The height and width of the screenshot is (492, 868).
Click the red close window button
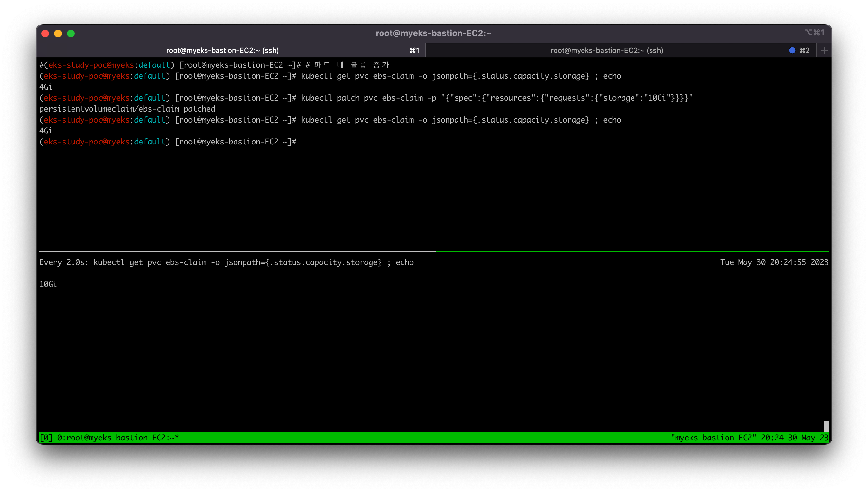[45, 34]
